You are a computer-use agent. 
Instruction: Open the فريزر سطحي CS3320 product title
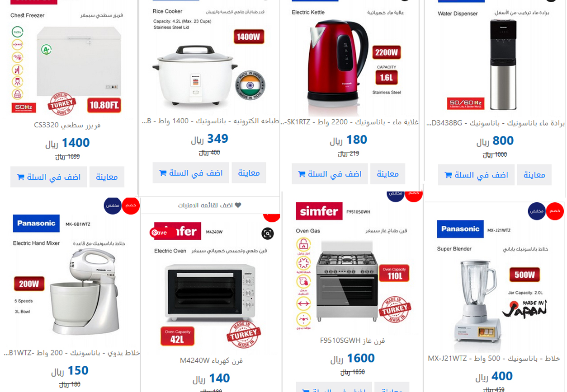tap(67, 125)
